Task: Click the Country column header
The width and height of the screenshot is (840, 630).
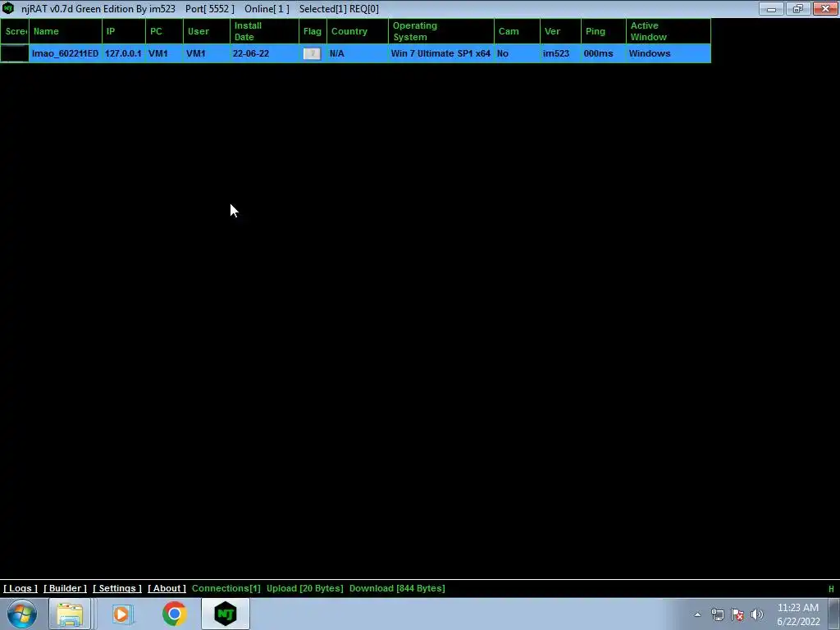Action: [x=358, y=31]
